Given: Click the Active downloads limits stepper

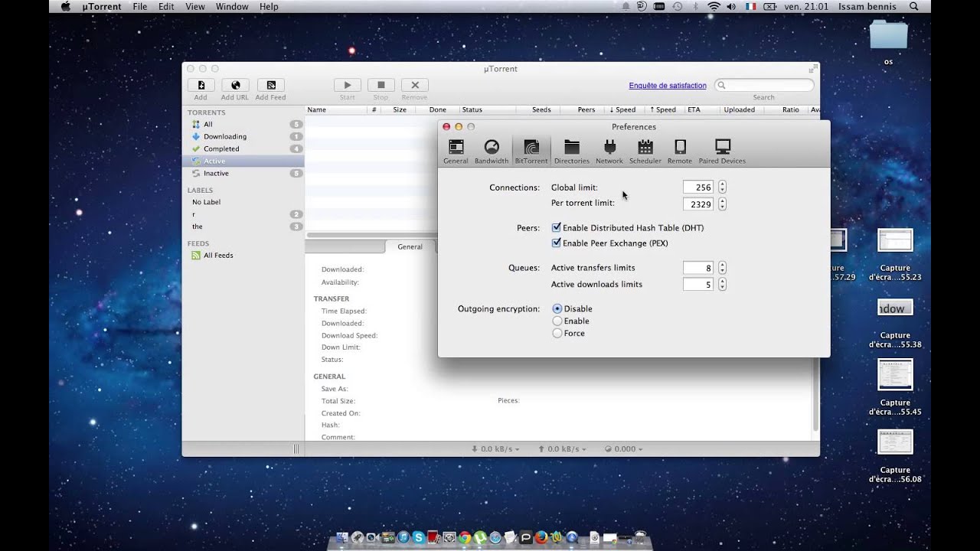Looking at the screenshot, I should (x=722, y=284).
